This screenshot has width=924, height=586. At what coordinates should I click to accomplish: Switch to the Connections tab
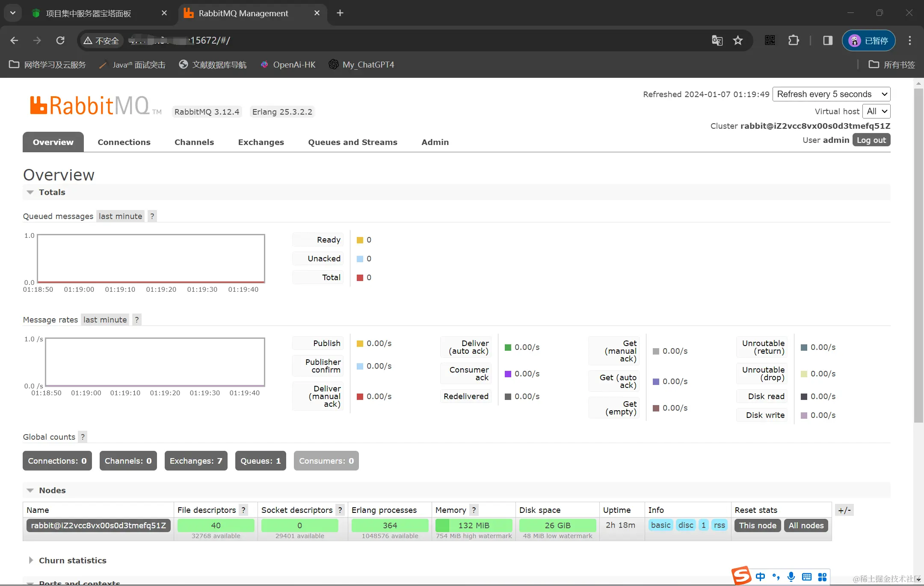pyautogui.click(x=124, y=142)
